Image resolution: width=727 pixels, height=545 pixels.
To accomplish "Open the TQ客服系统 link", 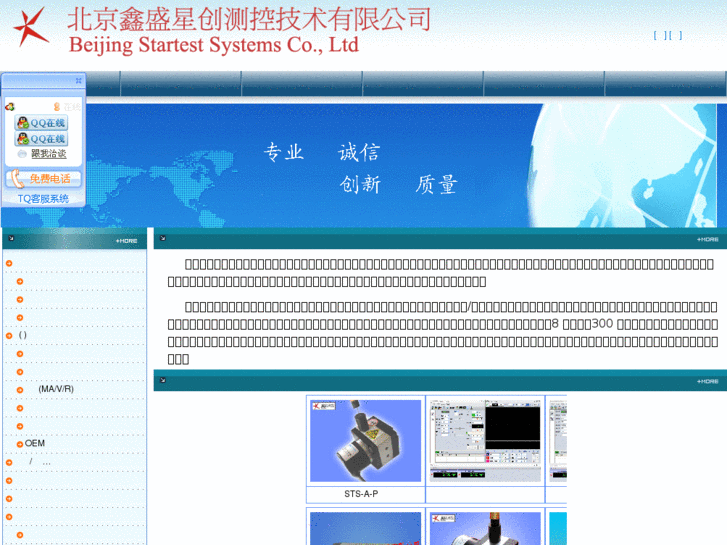I will 43,199.
